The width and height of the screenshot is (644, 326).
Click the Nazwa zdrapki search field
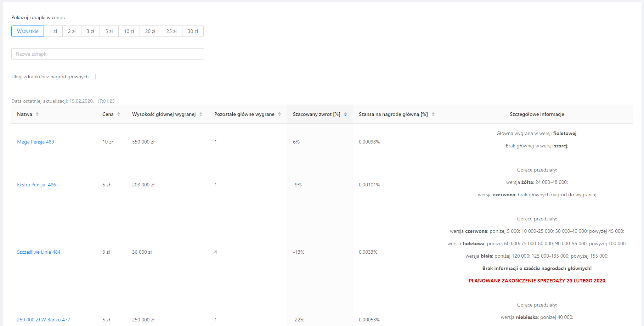coord(107,54)
